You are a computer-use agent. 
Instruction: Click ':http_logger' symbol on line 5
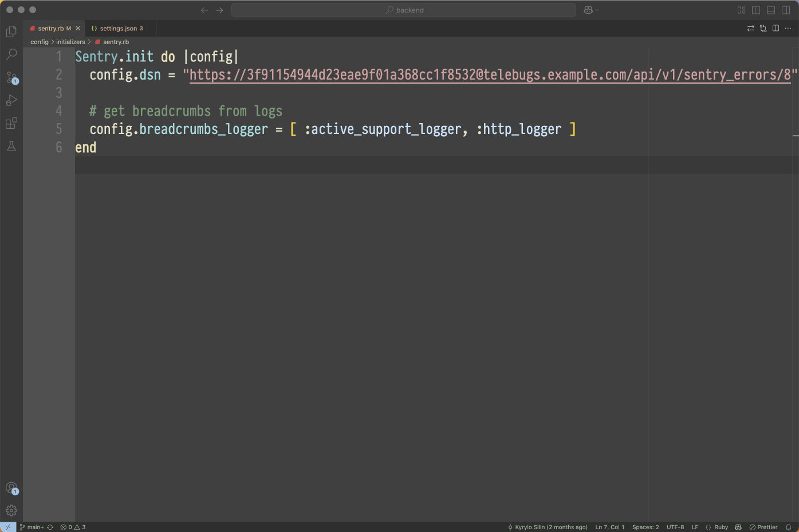pyautogui.click(x=519, y=129)
